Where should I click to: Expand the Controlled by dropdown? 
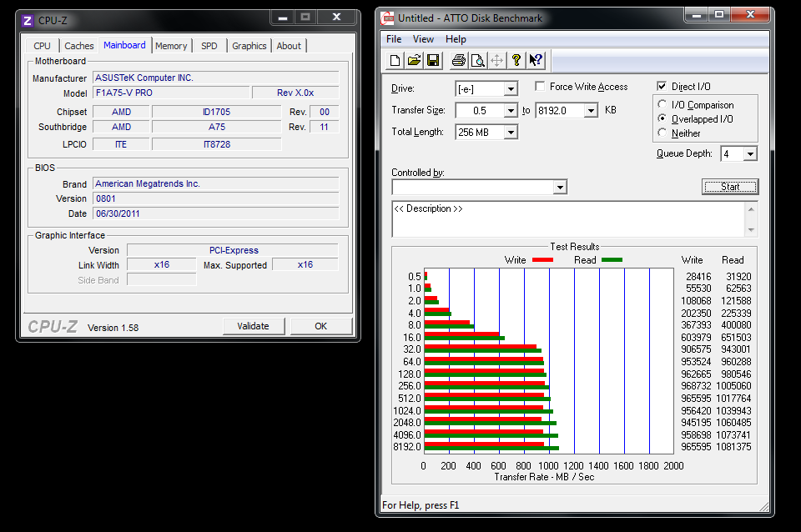pyautogui.click(x=560, y=187)
